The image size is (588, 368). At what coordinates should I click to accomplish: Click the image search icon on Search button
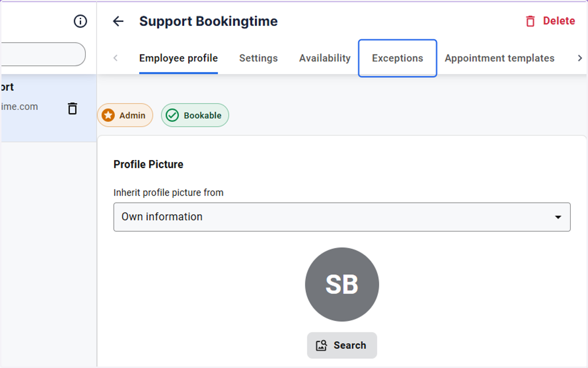(321, 345)
